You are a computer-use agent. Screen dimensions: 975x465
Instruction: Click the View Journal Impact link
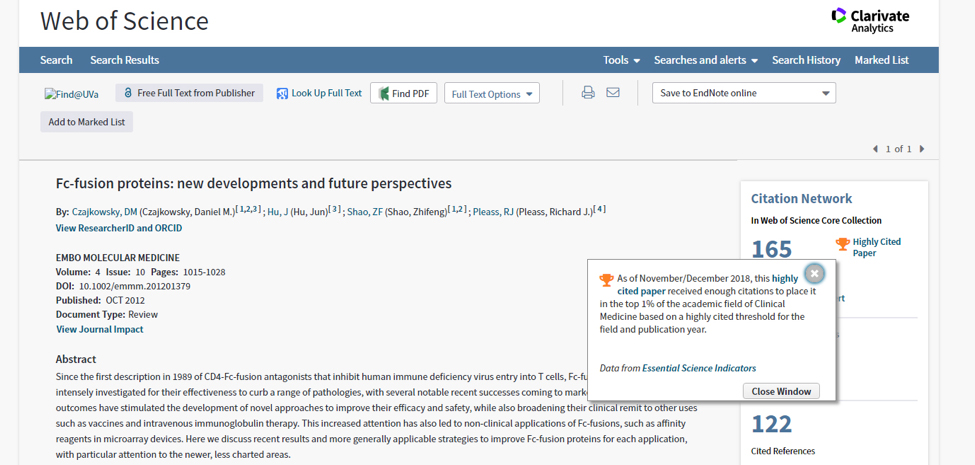pyautogui.click(x=99, y=329)
